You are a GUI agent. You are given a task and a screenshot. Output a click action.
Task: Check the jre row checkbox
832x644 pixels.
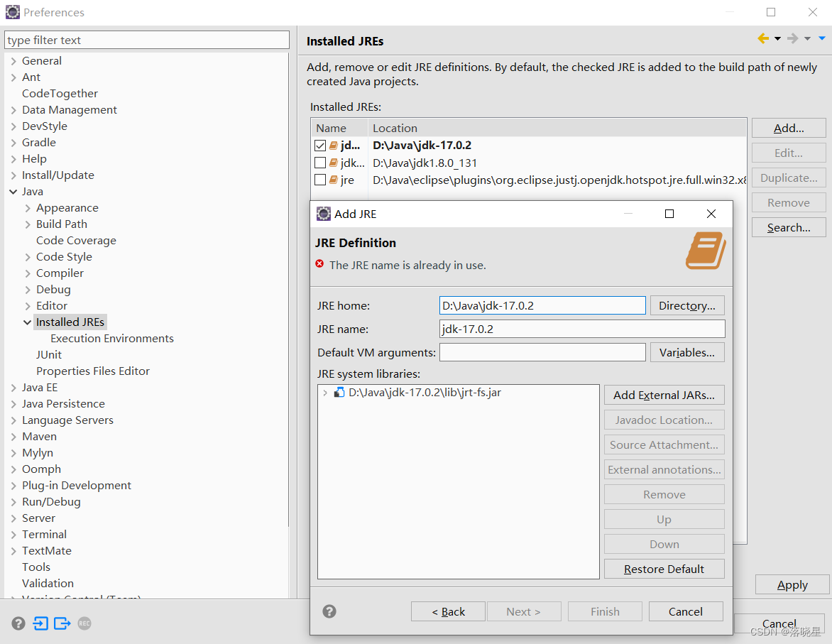pyautogui.click(x=320, y=180)
